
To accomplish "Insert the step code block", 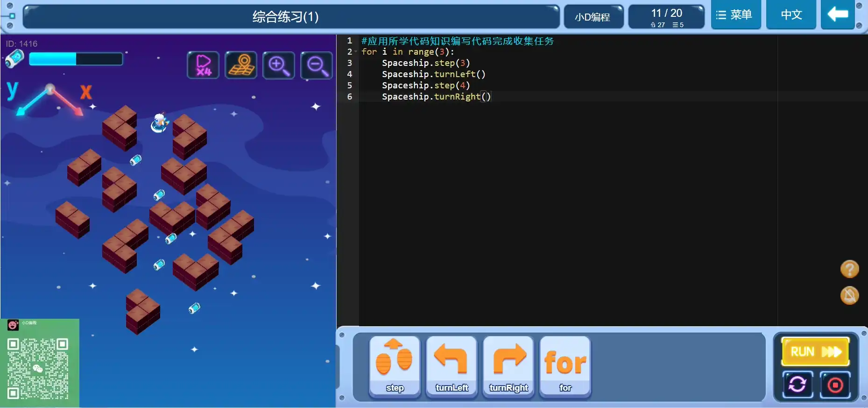I will tap(395, 366).
